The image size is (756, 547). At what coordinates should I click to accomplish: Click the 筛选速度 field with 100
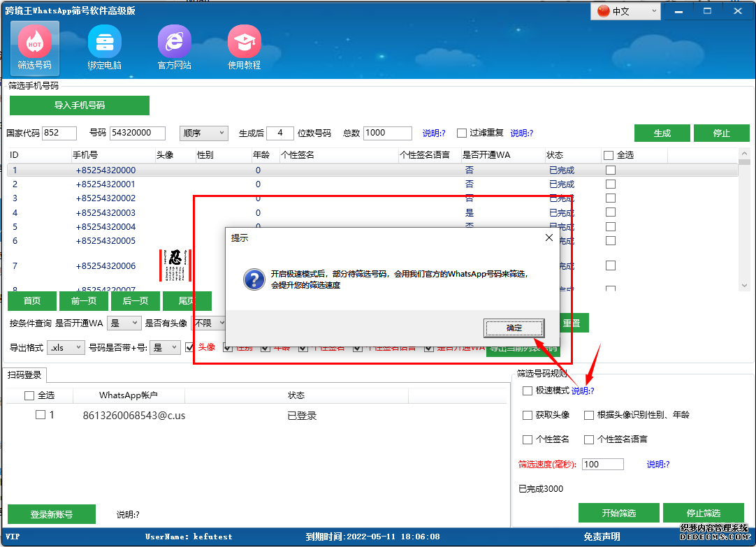point(603,464)
